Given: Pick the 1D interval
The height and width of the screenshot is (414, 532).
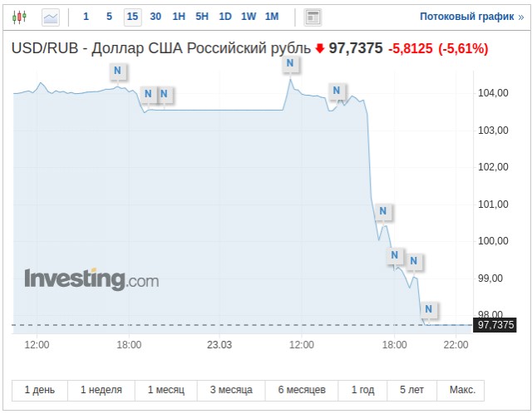Looking at the screenshot, I should click(225, 17).
